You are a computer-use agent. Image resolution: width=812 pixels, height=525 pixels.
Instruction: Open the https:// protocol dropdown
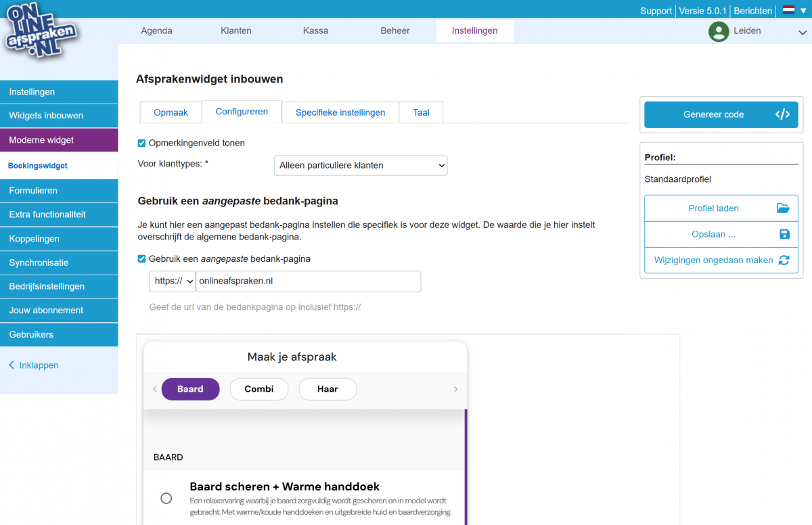click(172, 281)
